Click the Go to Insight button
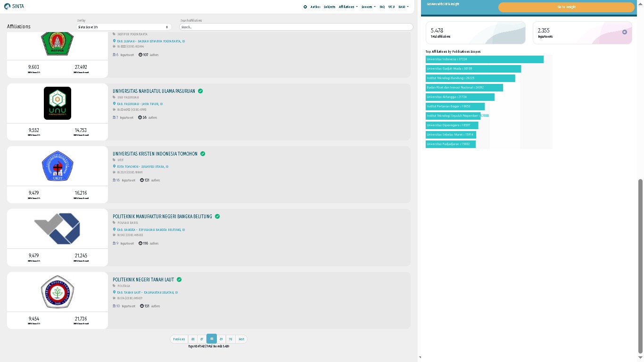The height and width of the screenshot is (362, 644). [x=566, y=7]
